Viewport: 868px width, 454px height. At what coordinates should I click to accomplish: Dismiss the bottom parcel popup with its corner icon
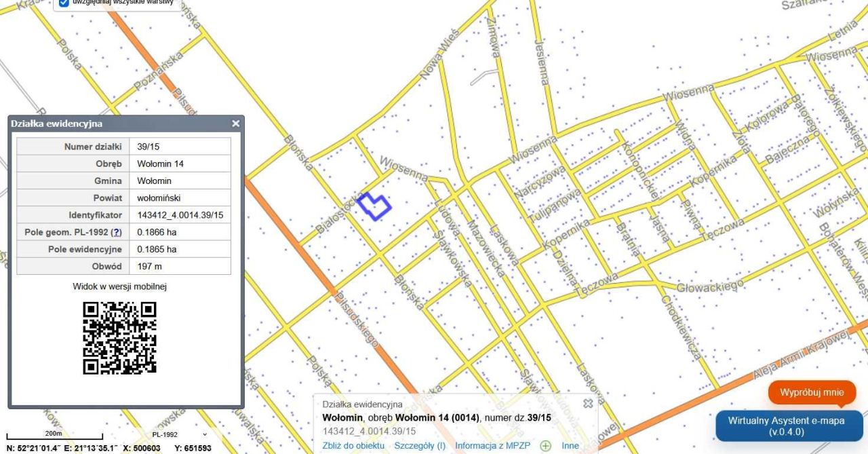click(588, 403)
